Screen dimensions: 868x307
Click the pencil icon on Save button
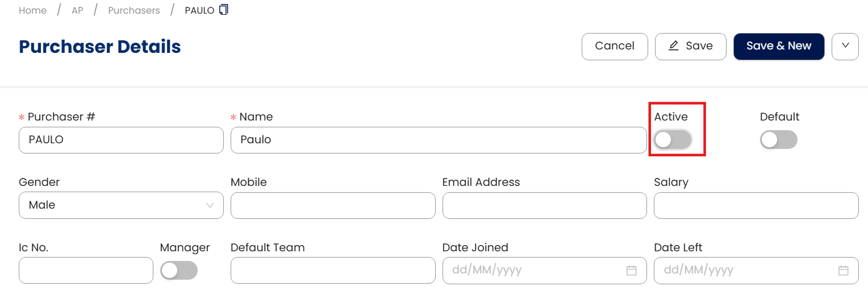tap(674, 46)
